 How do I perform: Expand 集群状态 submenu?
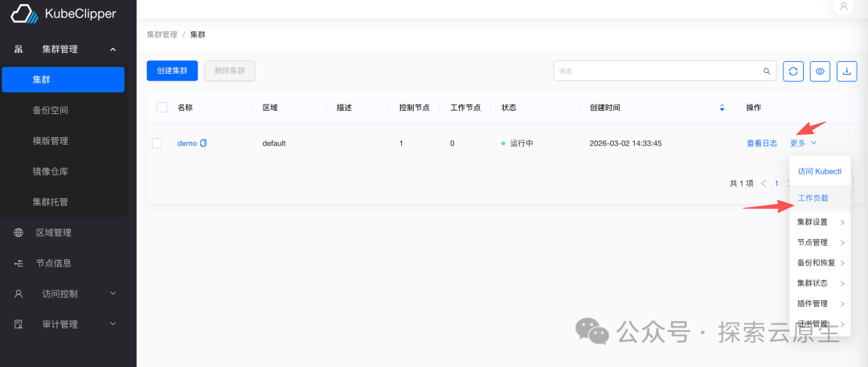pyautogui.click(x=820, y=283)
